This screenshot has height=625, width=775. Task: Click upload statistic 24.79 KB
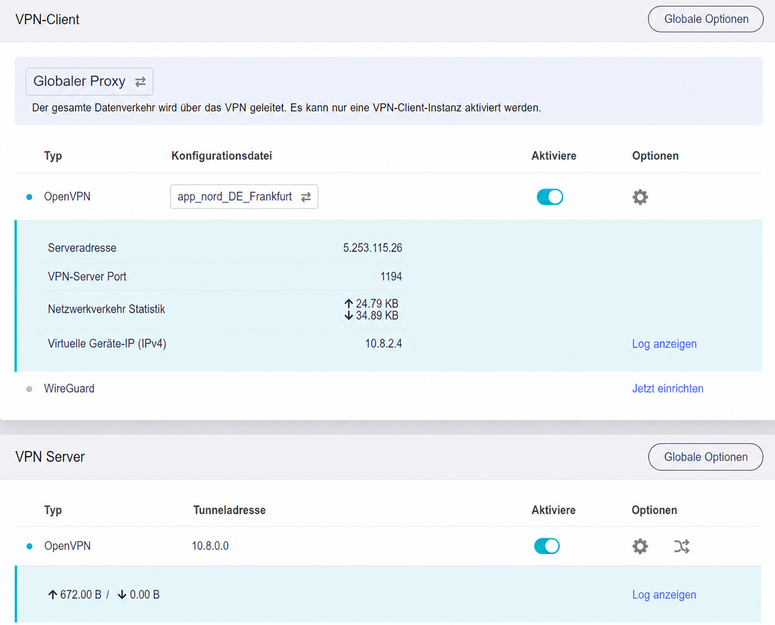[372, 303]
